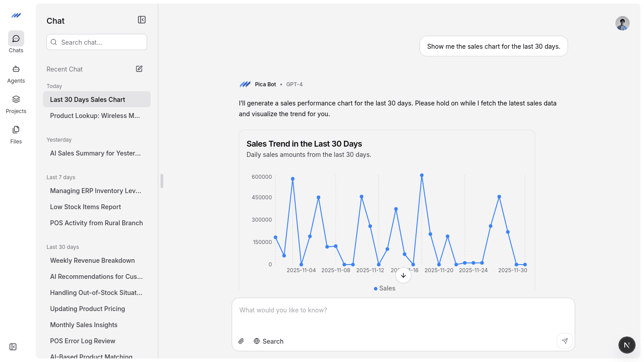The image size is (644, 362).
Task: Click the user message bubble about sales chart
Action: (x=494, y=46)
